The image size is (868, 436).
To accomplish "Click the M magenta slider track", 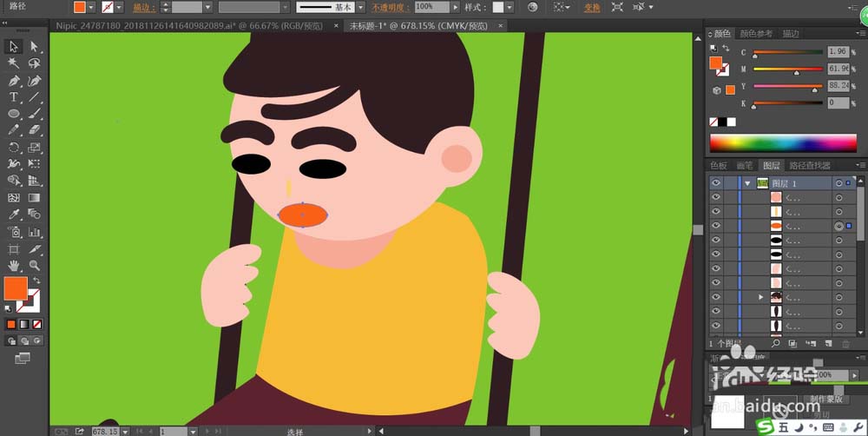I will (x=788, y=69).
